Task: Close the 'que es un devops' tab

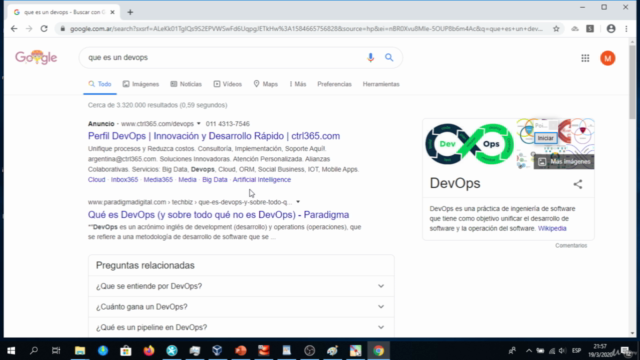Action: point(112,12)
